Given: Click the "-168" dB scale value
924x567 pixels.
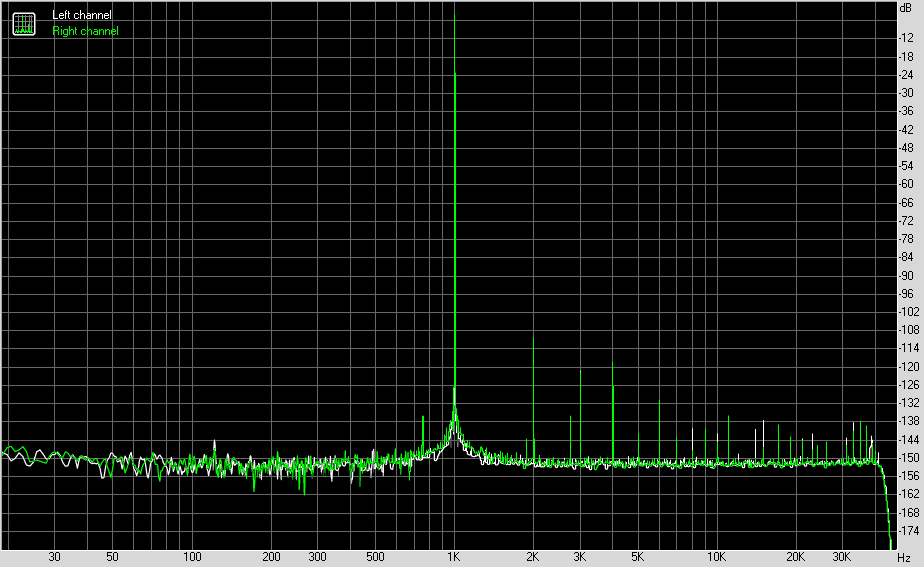Looking at the screenshot, I should 909,513.
